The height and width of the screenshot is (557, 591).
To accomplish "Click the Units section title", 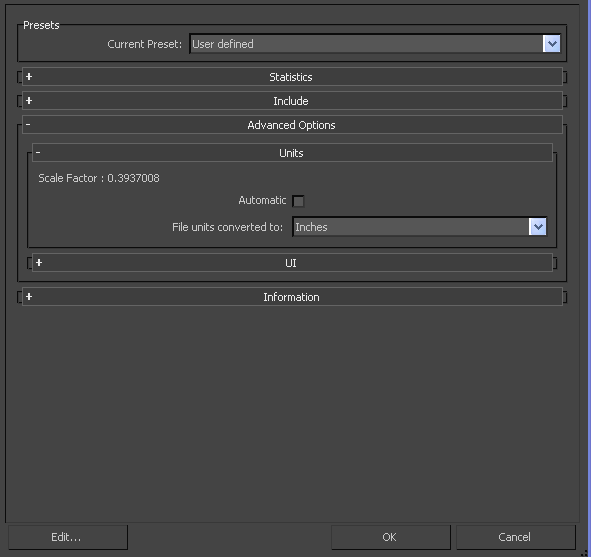I will (291, 153).
